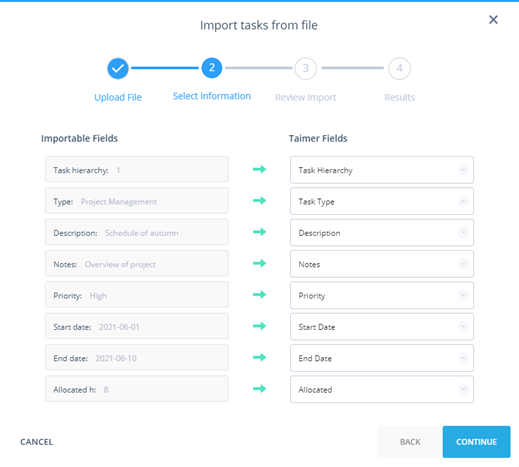Viewport: 519px width, 467px height.
Task: Click the green arrow next to Task hierarchy
Action: pyautogui.click(x=259, y=169)
